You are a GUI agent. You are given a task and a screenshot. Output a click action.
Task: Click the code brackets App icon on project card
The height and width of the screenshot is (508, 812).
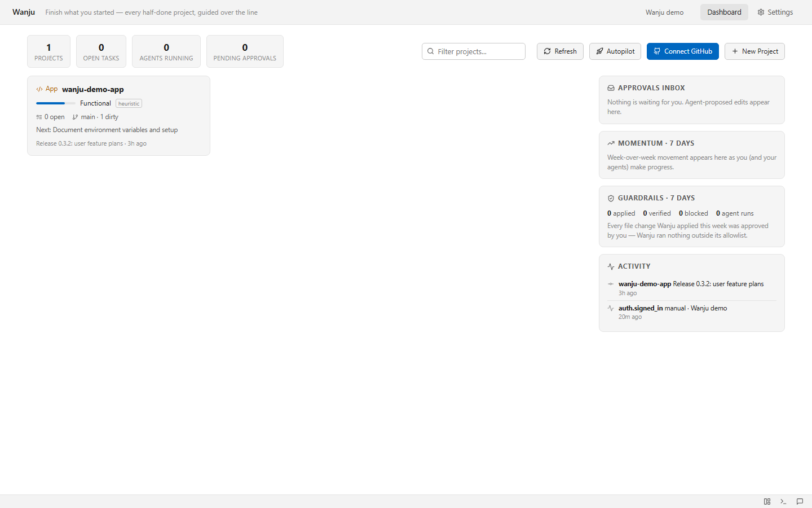click(39, 89)
